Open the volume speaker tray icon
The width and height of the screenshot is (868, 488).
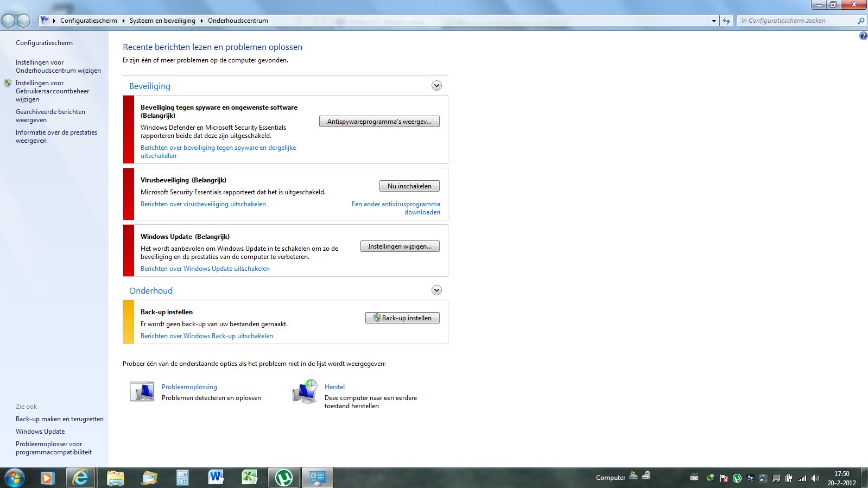815,478
